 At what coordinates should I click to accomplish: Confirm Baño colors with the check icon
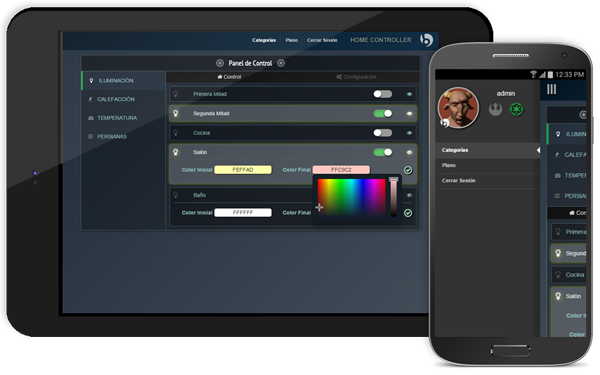click(x=408, y=213)
